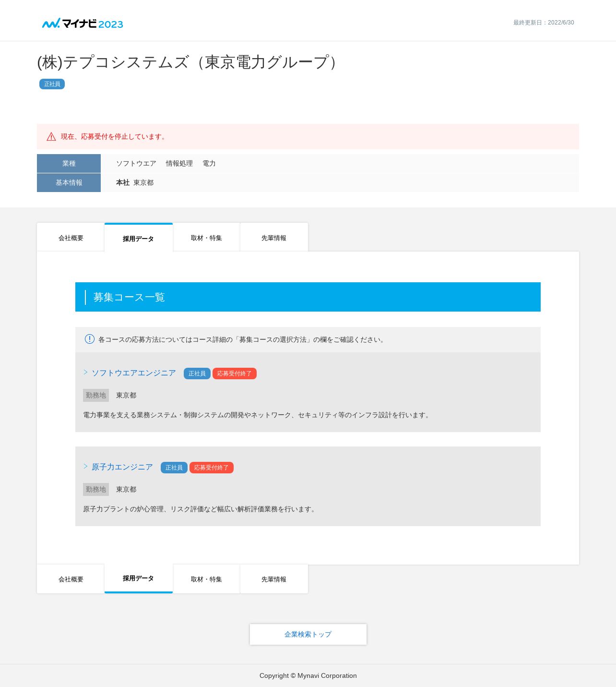Click the Copyright © Mynavi Corporation footer
The image size is (616, 687).
click(x=308, y=675)
